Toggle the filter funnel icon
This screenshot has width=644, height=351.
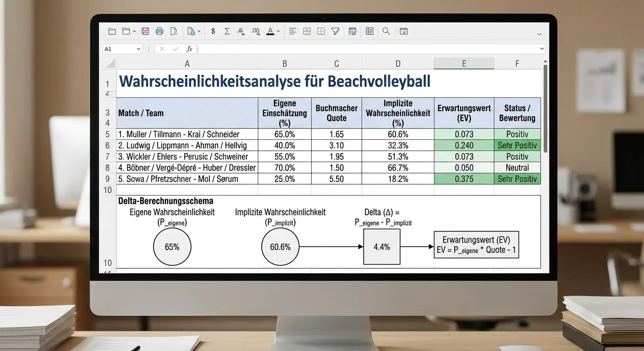[x=335, y=32]
